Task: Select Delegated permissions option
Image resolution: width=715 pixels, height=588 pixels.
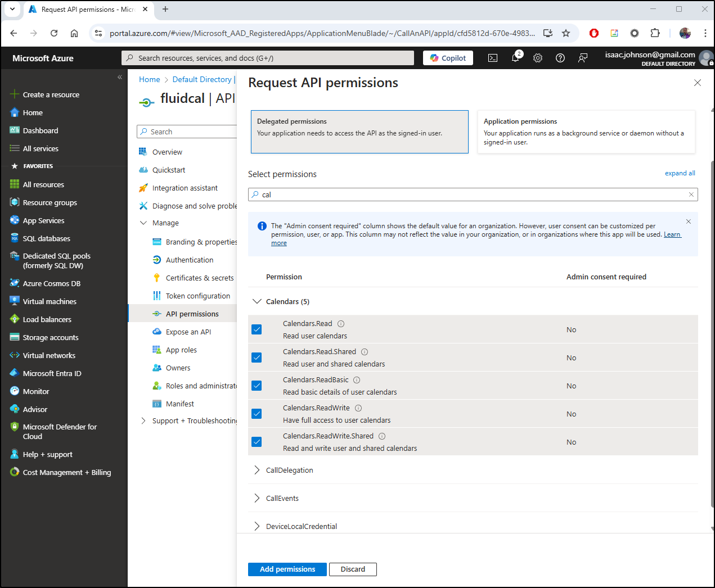Action: click(359, 132)
